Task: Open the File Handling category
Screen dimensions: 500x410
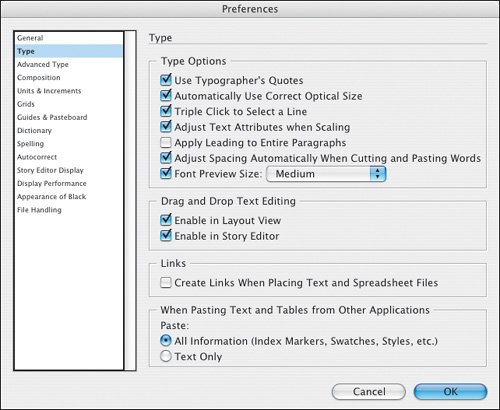Action: point(39,210)
